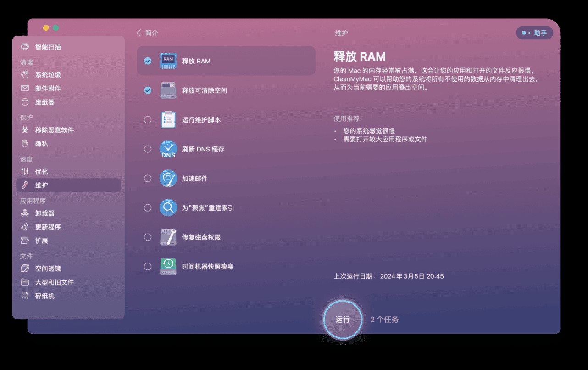Click the Free Up Purgeable Space drive icon
The height and width of the screenshot is (370, 588).
tap(168, 90)
